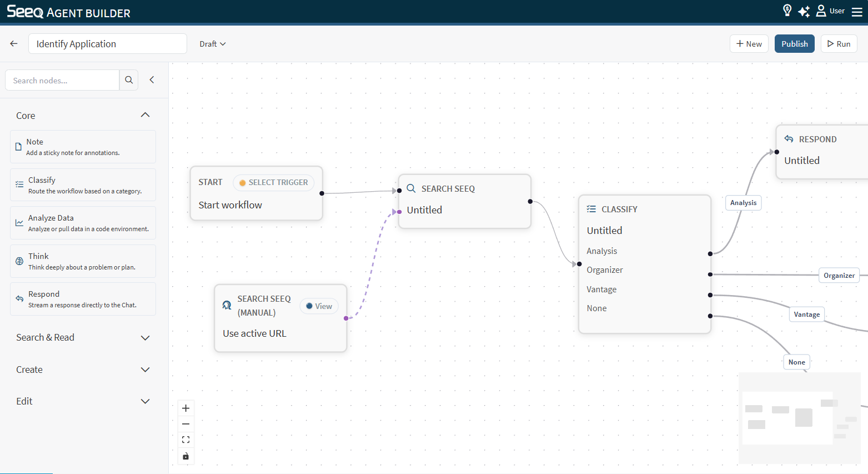The height and width of the screenshot is (474, 868).
Task: Select the Analyze Data node item
Action: [83, 223]
